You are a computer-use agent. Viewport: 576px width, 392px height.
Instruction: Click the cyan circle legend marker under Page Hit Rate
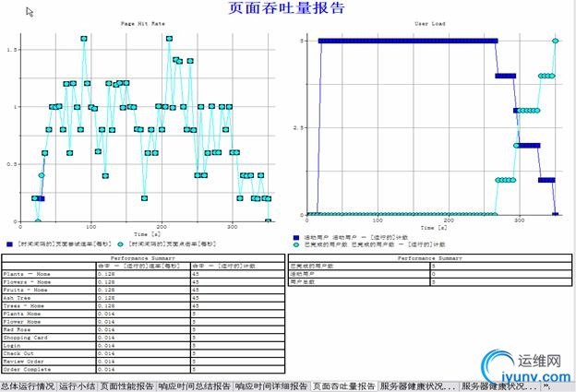(x=120, y=244)
